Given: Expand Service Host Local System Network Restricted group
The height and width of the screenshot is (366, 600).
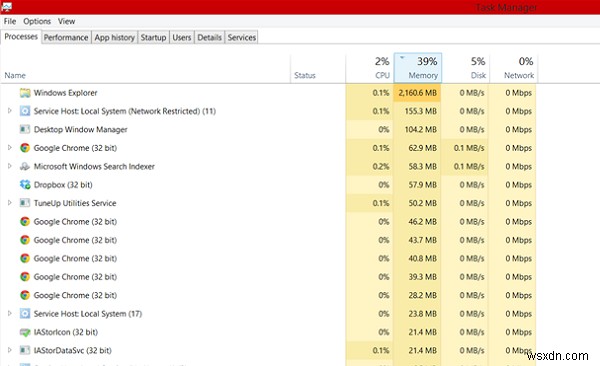Looking at the screenshot, I should (x=10, y=111).
